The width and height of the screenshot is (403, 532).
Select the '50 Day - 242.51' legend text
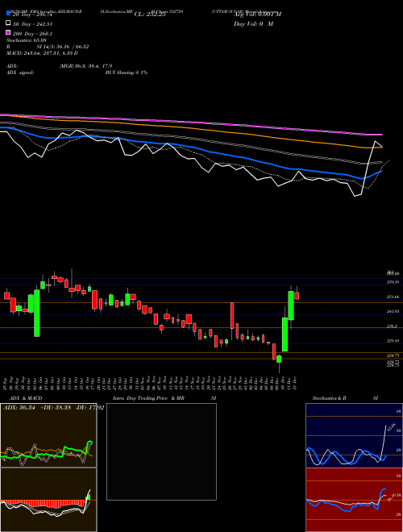point(32,24)
